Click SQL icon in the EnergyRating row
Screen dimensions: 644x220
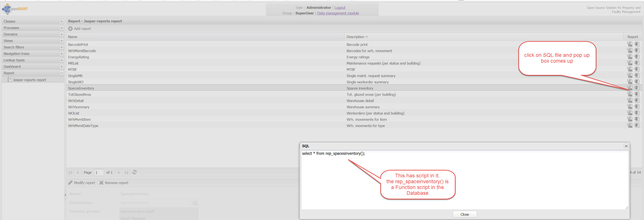tap(629, 57)
